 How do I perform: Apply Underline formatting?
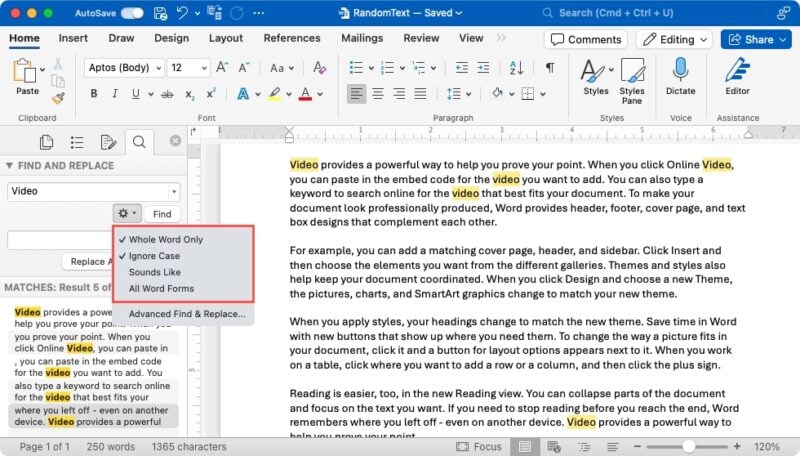(x=136, y=94)
